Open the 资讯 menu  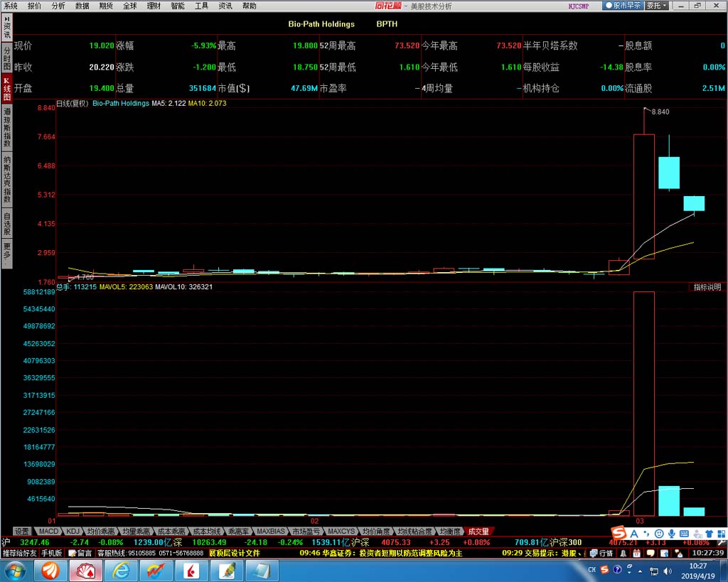click(225, 6)
